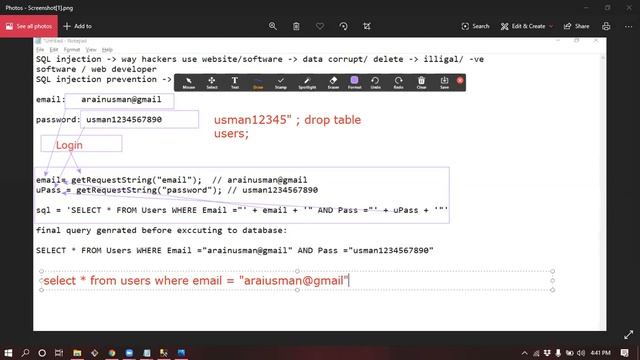
Task: Zoom the photo with the magnifier icon
Action: (x=273, y=26)
